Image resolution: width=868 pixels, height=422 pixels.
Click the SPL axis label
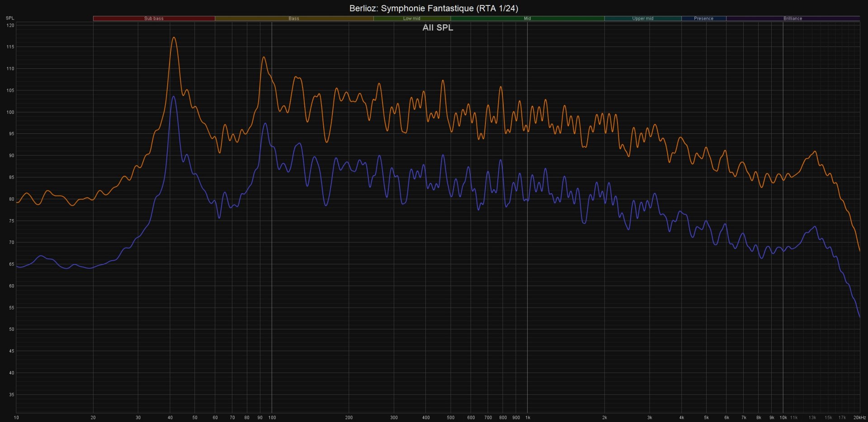click(x=10, y=18)
